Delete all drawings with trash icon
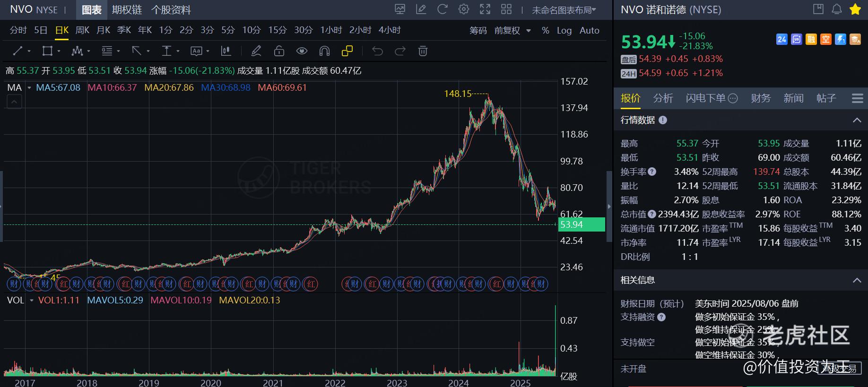The image size is (868, 387). tap(423, 51)
